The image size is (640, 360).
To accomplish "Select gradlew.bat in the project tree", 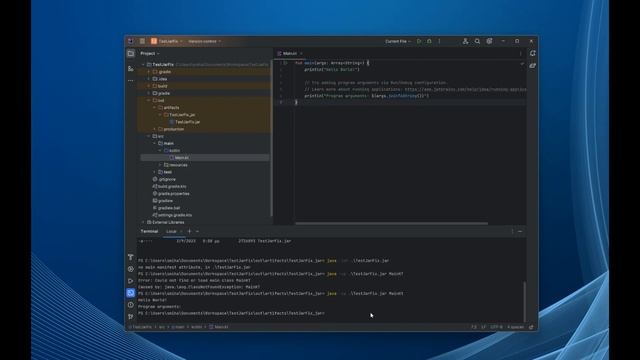I will coord(166,208).
